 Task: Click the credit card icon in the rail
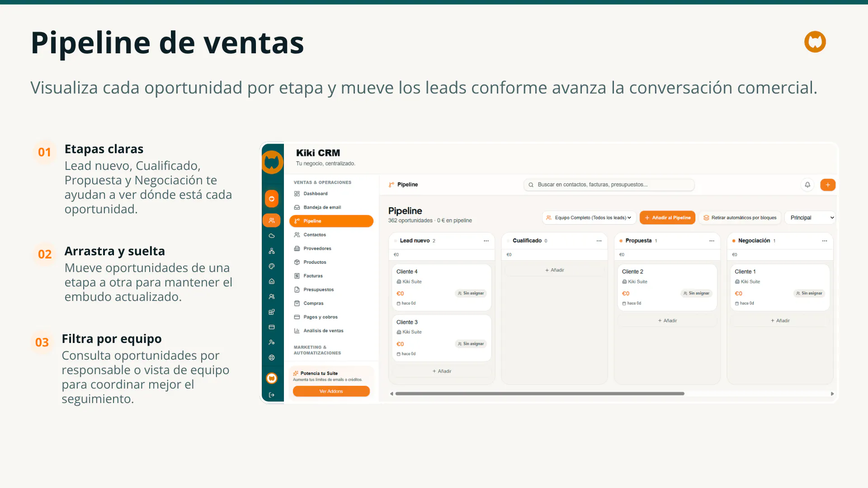(x=272, y=327)
